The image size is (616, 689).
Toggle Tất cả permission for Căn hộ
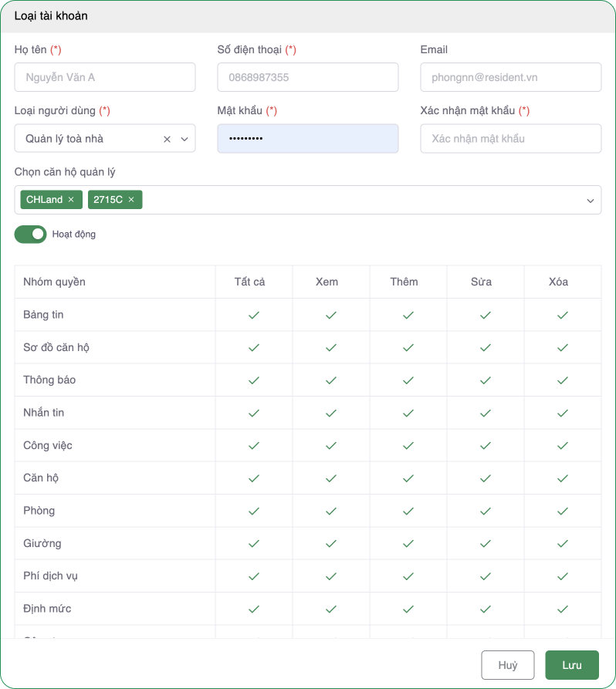click(x=254, y=478)
